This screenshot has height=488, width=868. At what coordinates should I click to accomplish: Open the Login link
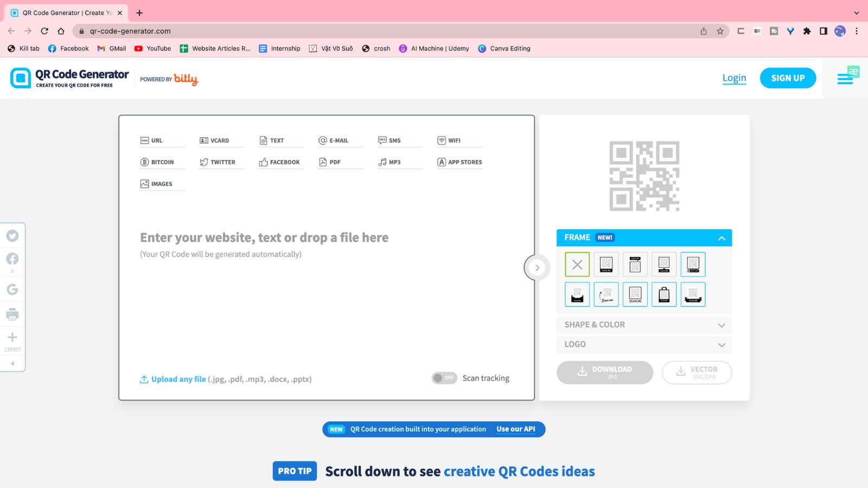pyautogui.click(x=734, y=78)
